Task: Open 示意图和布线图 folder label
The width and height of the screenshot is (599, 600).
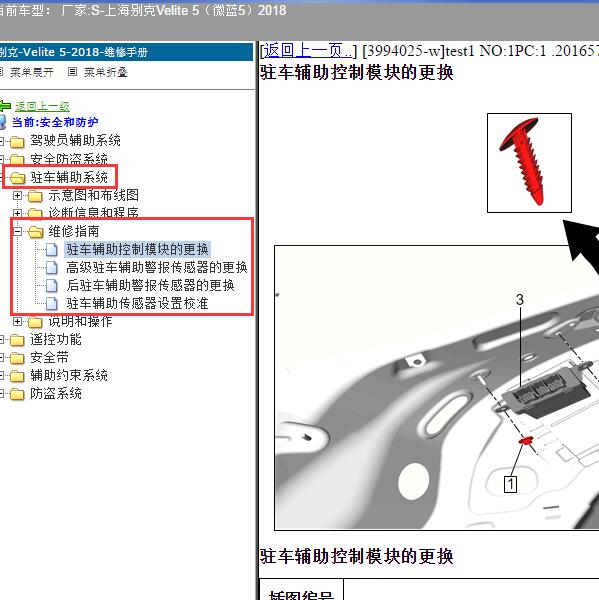Action: point(93,195)
